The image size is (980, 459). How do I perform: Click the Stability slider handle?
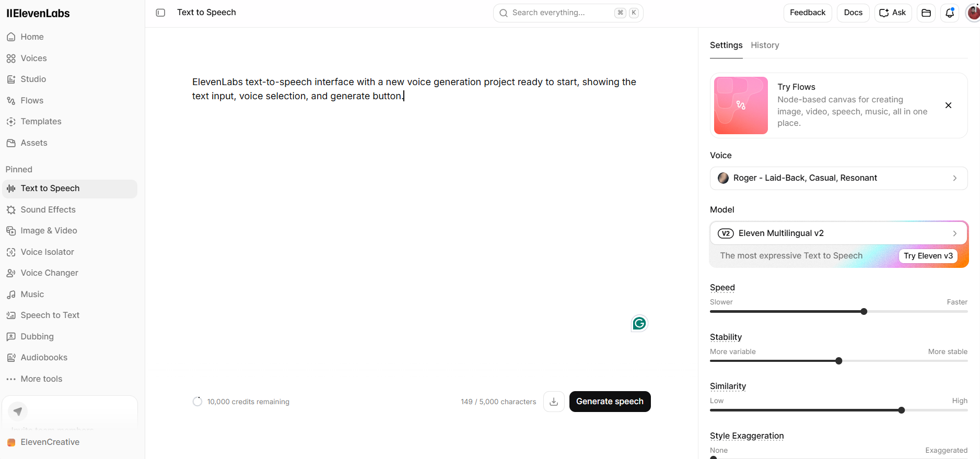(839, 361)
